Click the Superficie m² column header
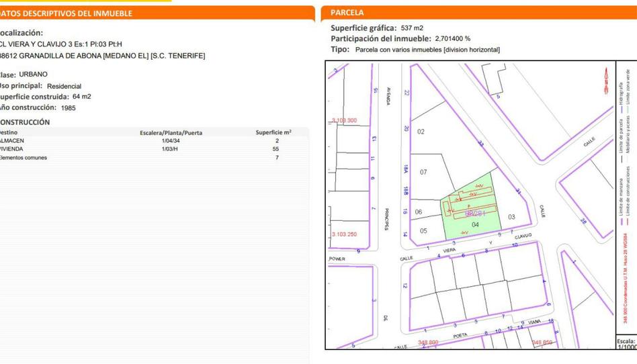 [273, 133]
